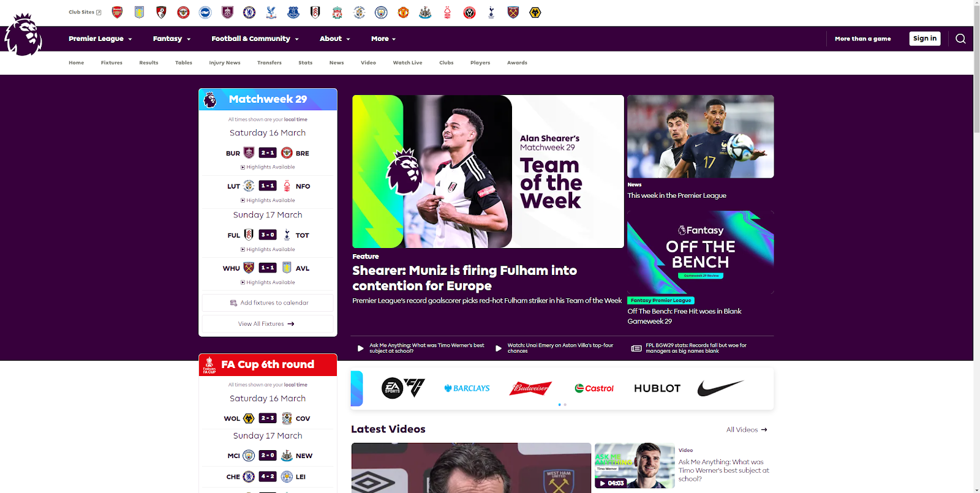Screen dimensions: 980x493
Task: Open the Club Sites external link
Action: point(85,12)
